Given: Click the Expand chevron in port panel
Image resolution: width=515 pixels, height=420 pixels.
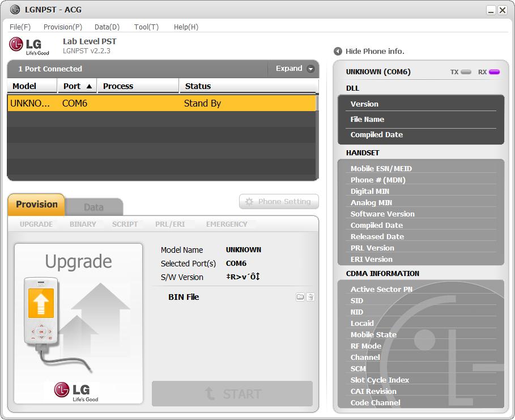Looking at the screenshot, I should point(310,69).
